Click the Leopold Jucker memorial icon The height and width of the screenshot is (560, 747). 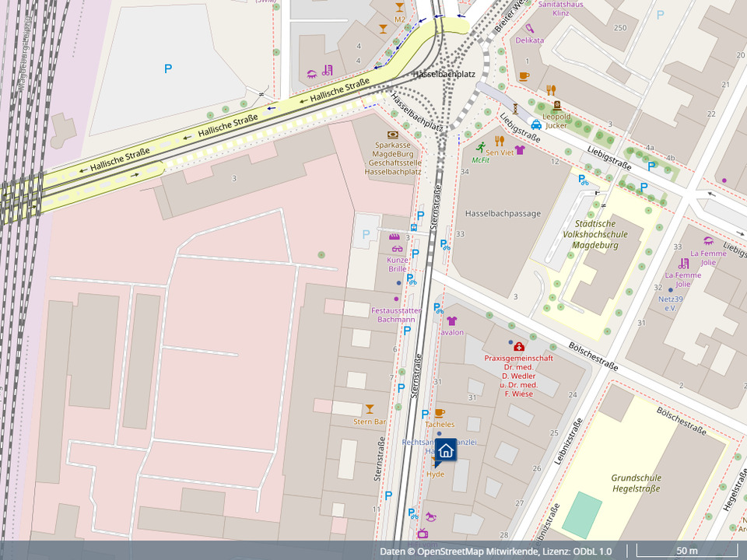(x=557, y=105)
